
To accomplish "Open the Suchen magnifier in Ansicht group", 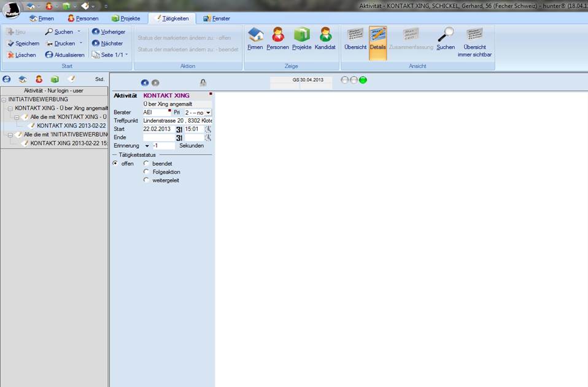I will click(x=446, y=39).
